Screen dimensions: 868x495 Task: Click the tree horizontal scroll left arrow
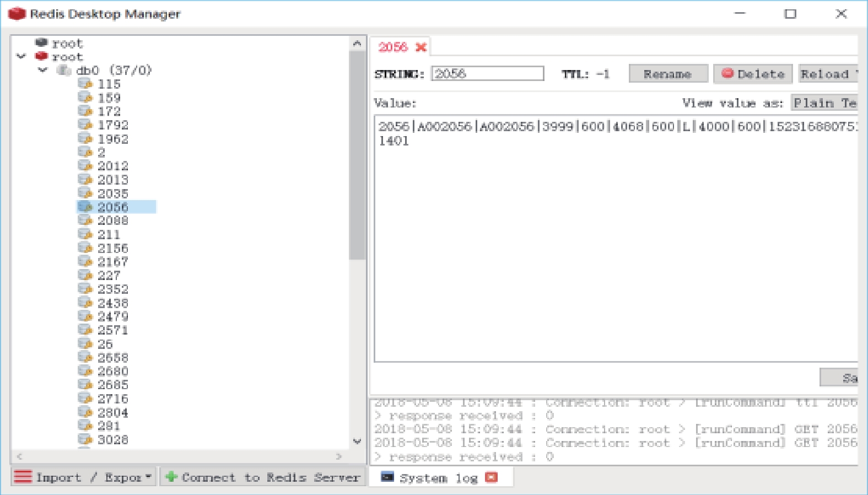20,456
